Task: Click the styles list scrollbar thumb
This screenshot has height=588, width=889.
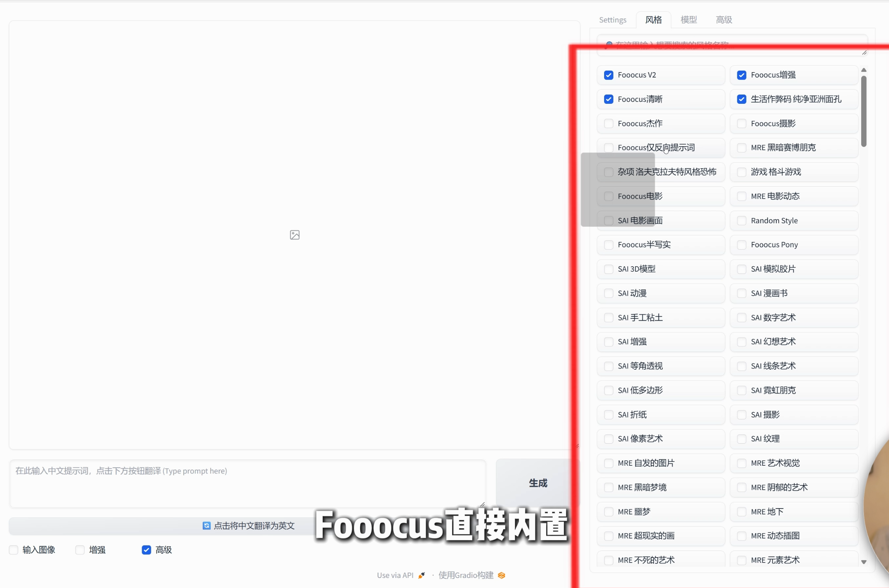Action: [864, 111]
